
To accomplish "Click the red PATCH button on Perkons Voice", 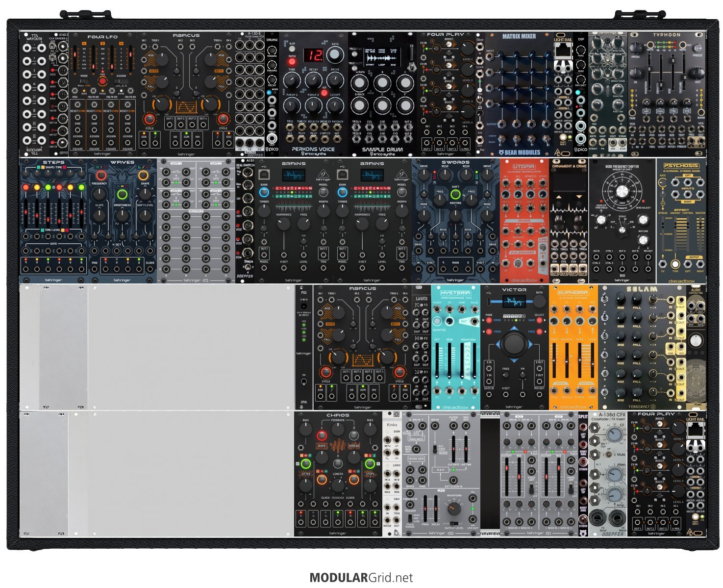I will (x=292, y=62).
